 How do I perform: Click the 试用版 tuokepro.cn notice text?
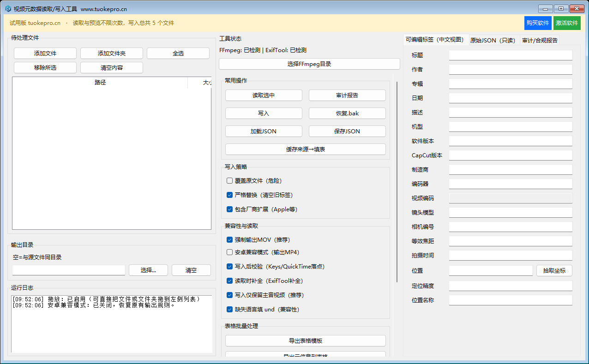click(x=35, y=23)
